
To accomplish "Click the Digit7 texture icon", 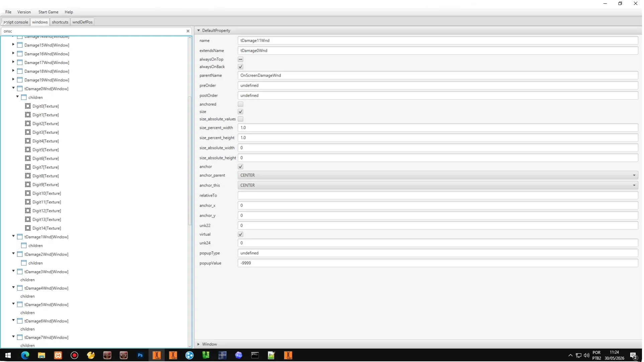I will click(28, 167).
